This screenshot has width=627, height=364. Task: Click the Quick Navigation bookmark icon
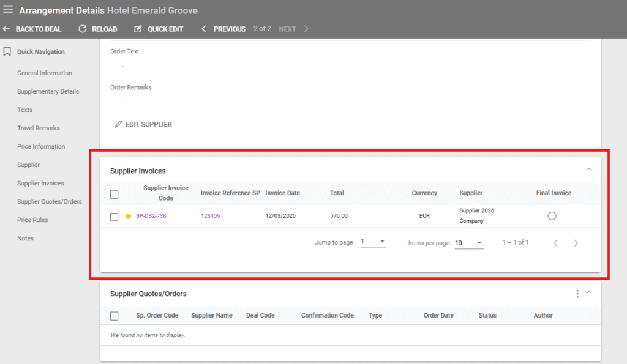pyautogui.click(x=7, y=52)
